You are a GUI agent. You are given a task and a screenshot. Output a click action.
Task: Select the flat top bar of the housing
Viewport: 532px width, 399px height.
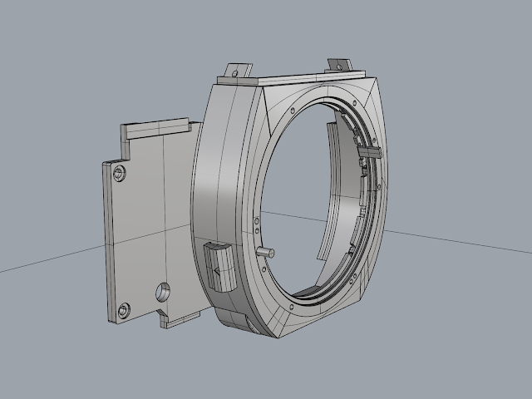292,78
